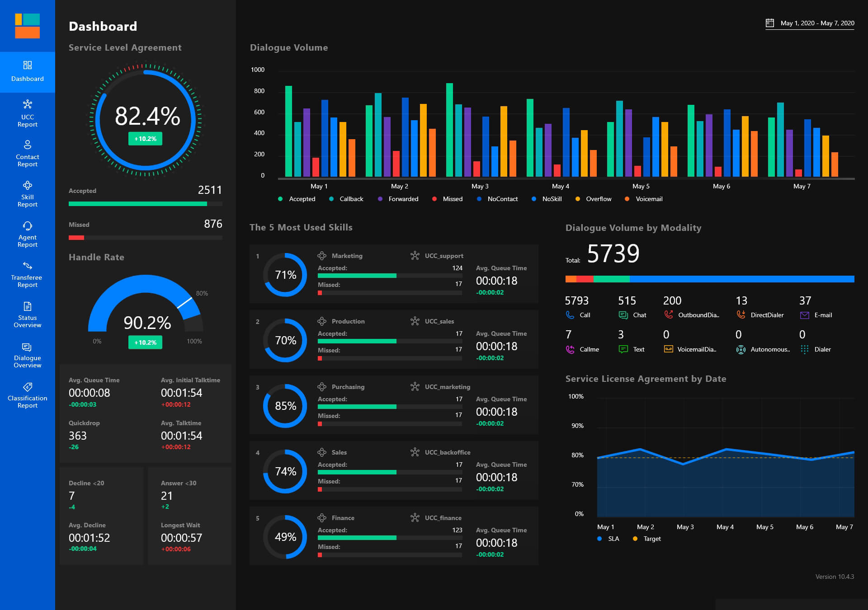The height and width of the screenshot is (610, 868).
Task: Switch to the Dashboard tab
Action: tap(27, 72)
